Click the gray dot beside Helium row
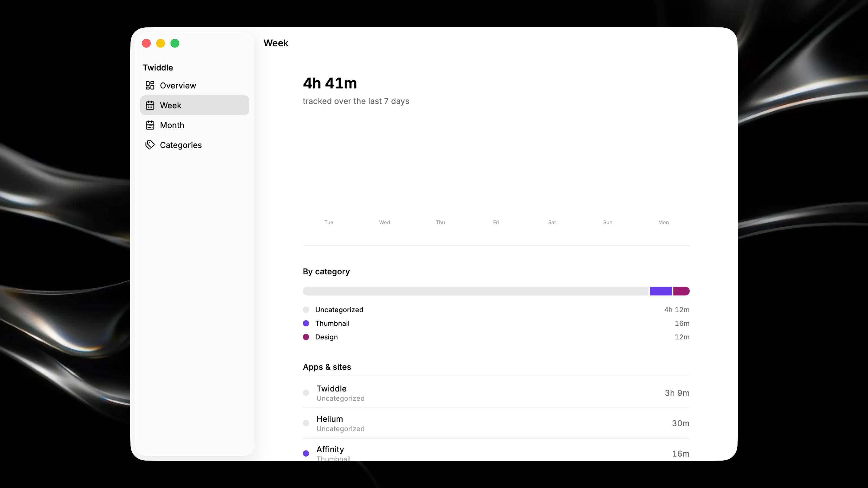This screenshot has height=488, width=868. pyautogui.click(x=306, y=423)
